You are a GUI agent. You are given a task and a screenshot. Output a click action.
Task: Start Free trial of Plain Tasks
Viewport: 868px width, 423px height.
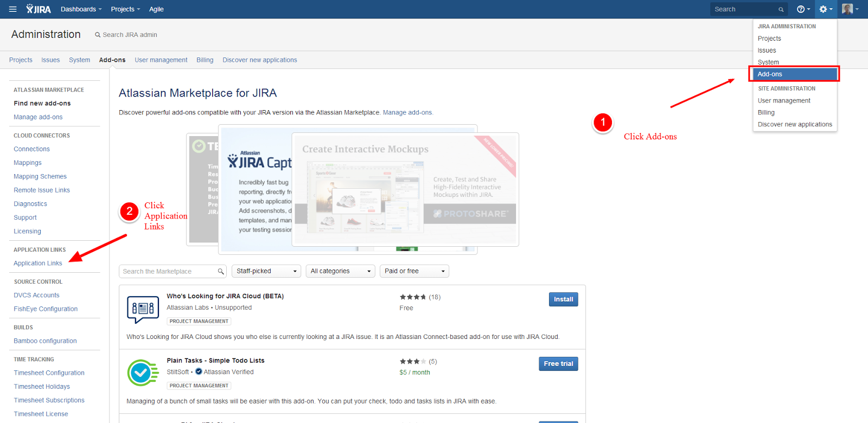(x=558, y=364)
